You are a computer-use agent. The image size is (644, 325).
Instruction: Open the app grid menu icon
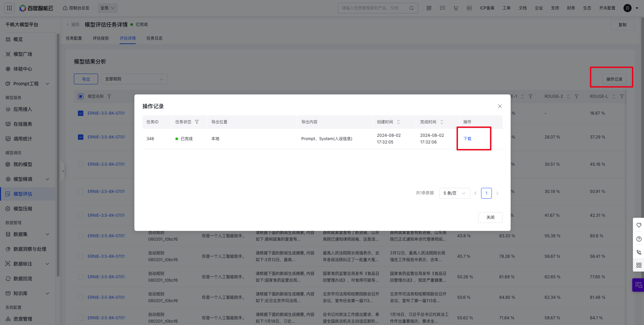(x=9, y=8)
